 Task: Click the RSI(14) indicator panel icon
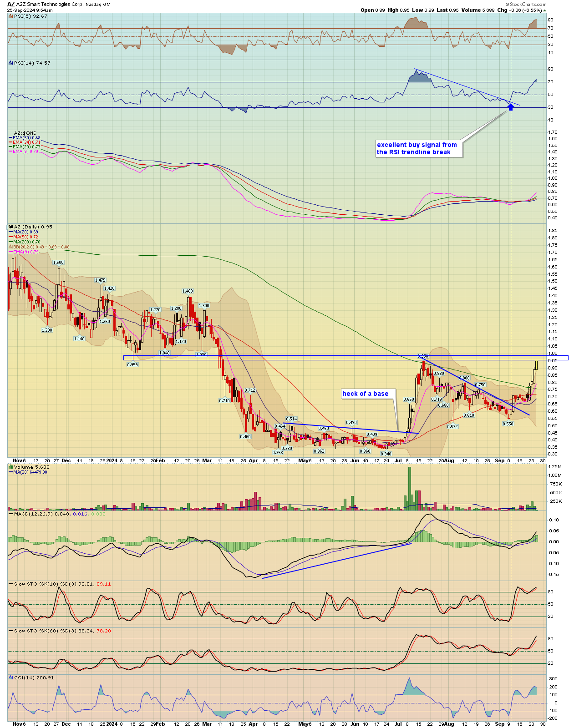click(x=10, y=63)
